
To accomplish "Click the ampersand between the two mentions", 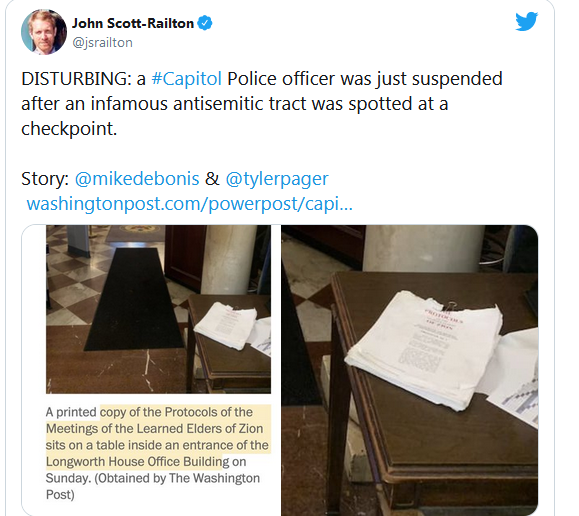I will [x=212, y=179].
